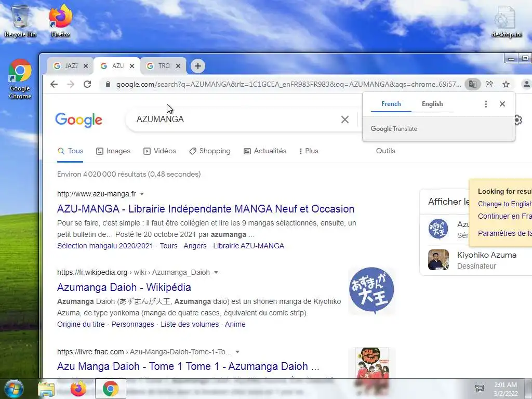Click Azumanga Daioh logo thumbnail in Wikipedia result

(x=371, y=291)
